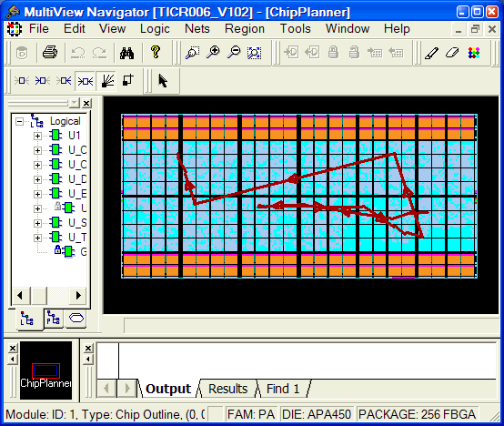Open the Region menu
The image size is (504, 426).
245,29
